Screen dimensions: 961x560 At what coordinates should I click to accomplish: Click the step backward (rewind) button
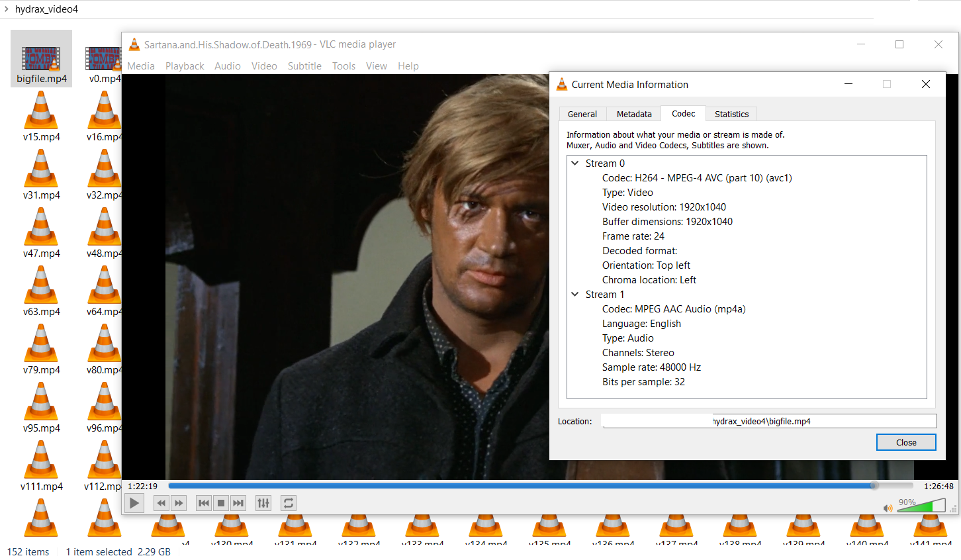161,503
